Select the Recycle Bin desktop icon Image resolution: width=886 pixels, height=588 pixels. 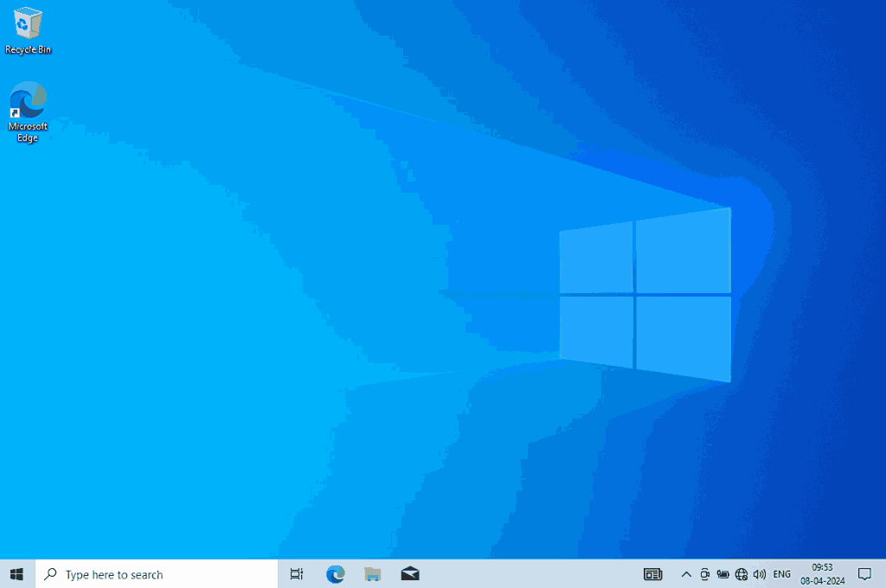click(28, 31)
